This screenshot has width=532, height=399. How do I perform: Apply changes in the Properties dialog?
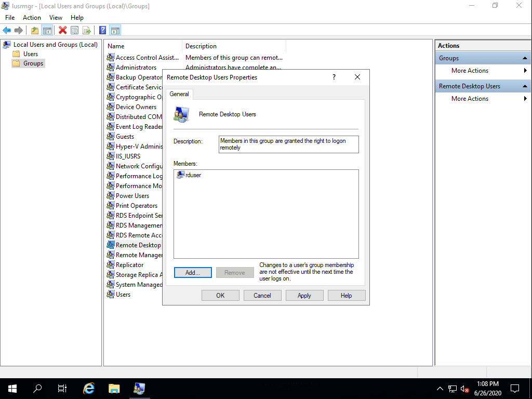pyautogui.click(x=304, y=295)
